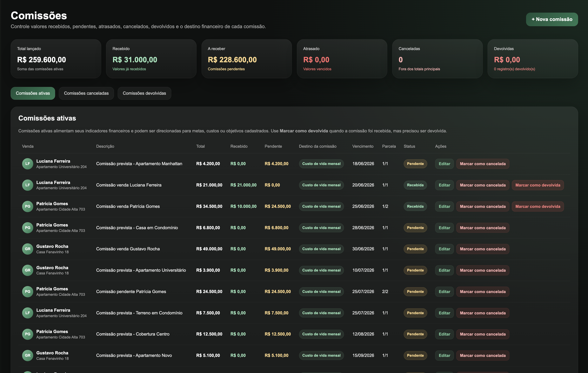This screenshot has width=588, height=373.
Task: Edit the Comissão venda Luciana Ferreira row
Action: coord(444,185)
